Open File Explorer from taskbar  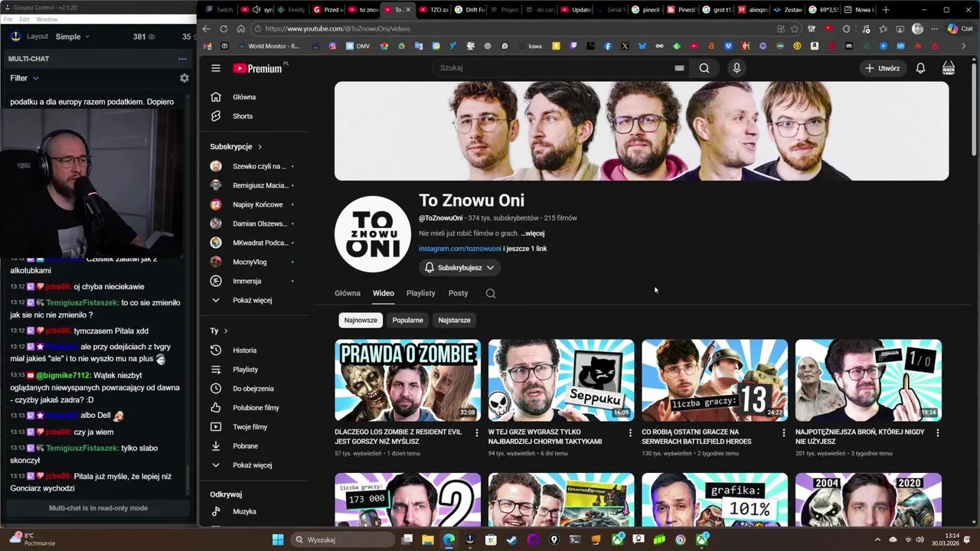pyautogui.click(x=428, y=540)
